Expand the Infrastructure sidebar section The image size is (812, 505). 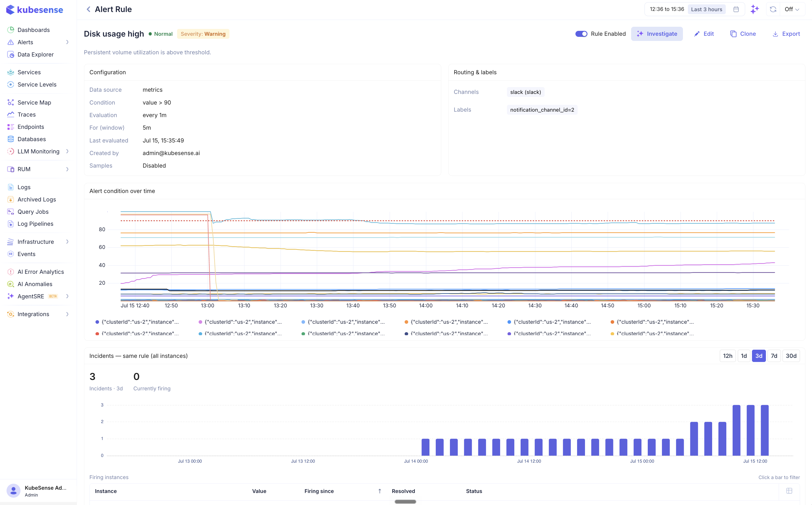67,242
